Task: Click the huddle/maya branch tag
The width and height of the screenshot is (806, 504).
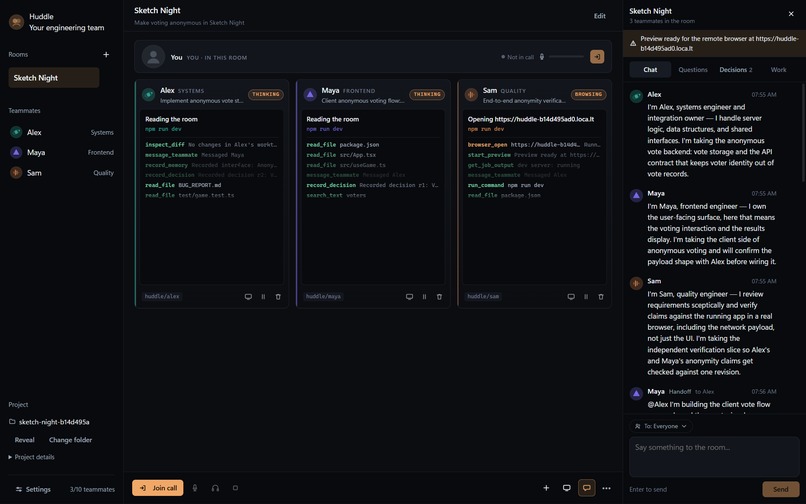Action: click(x=323, y=296)
